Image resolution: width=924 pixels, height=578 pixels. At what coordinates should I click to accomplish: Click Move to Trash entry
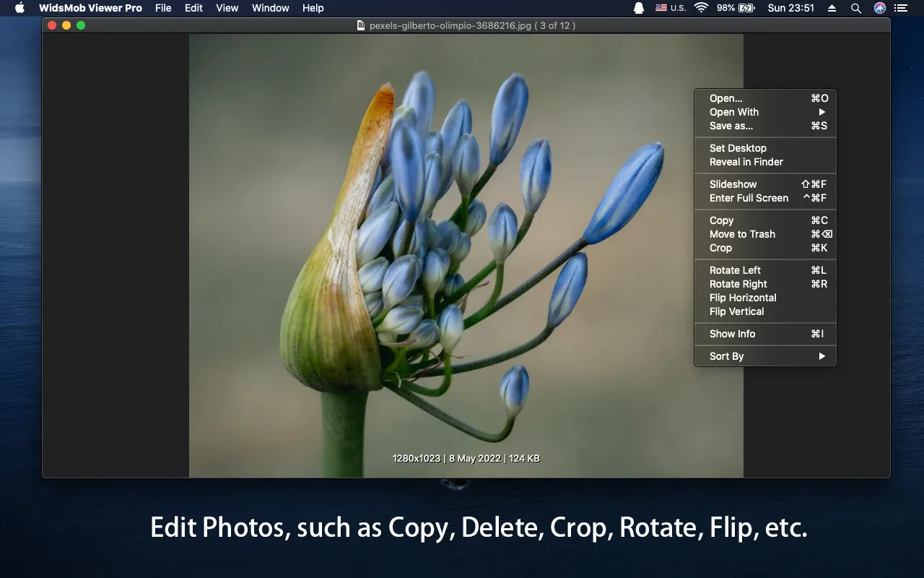click(742, 234)
